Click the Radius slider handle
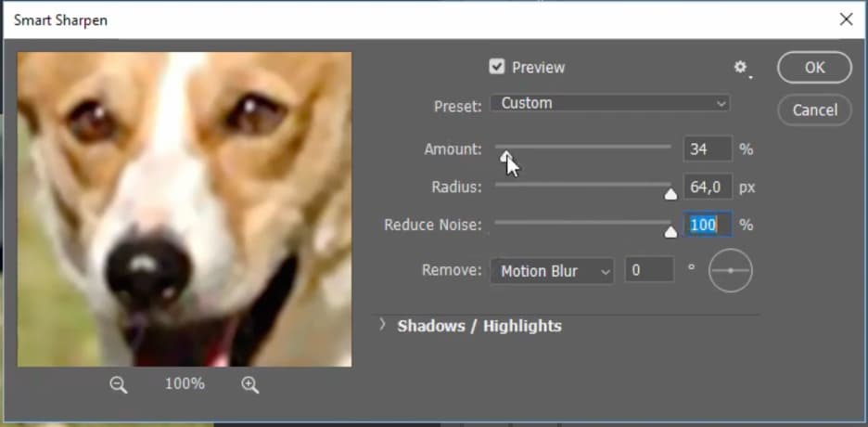The width and height of the screenshot is (868, 427). tap(670, 194)
